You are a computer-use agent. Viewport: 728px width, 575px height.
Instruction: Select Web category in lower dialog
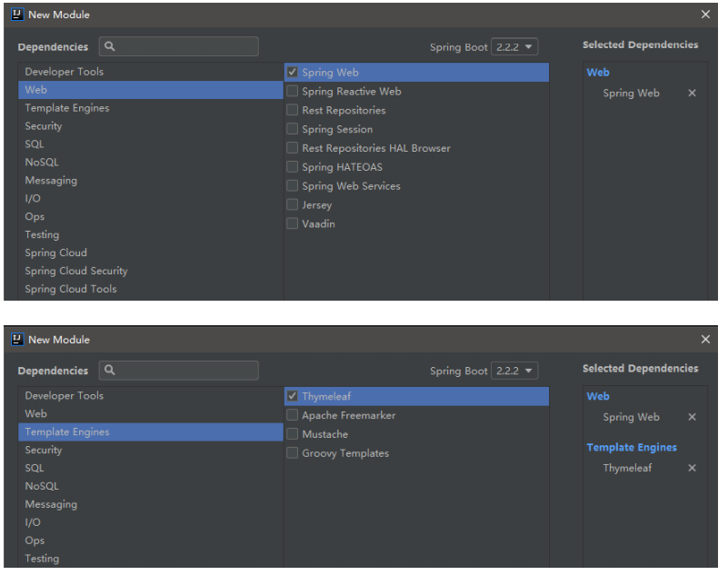tap(151, 413)
